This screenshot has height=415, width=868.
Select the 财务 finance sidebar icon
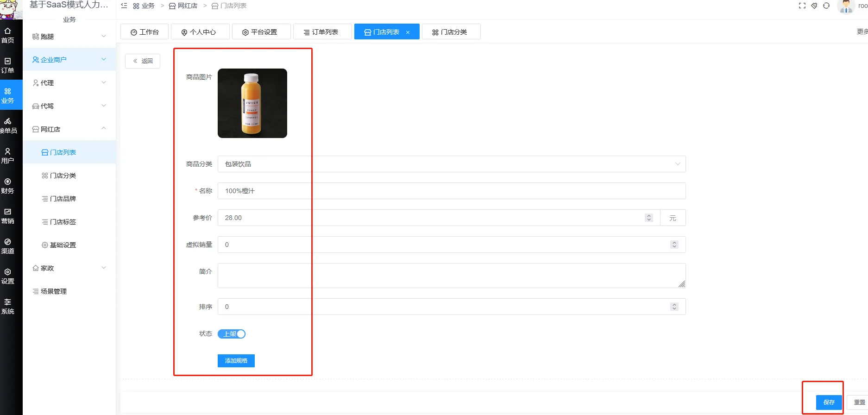click(7, 186)
